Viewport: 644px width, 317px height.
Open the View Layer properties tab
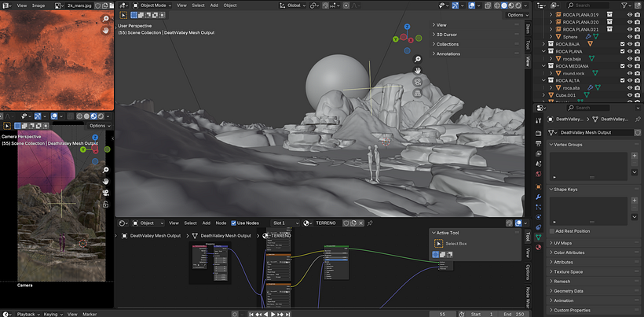tap(539, 153)
